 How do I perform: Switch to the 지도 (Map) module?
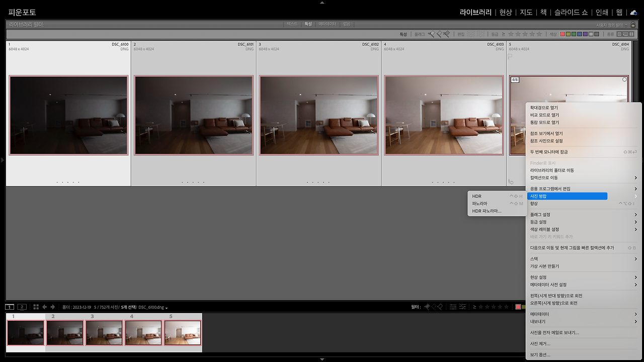click(526, 13)
